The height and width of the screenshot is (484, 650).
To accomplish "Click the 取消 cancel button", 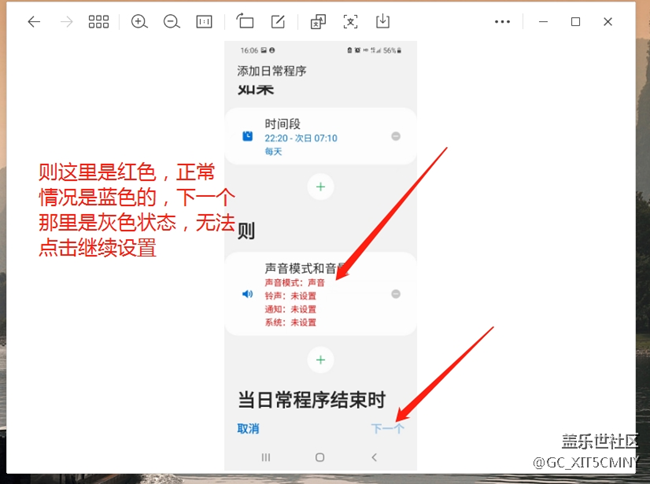I will pos(248,428).
